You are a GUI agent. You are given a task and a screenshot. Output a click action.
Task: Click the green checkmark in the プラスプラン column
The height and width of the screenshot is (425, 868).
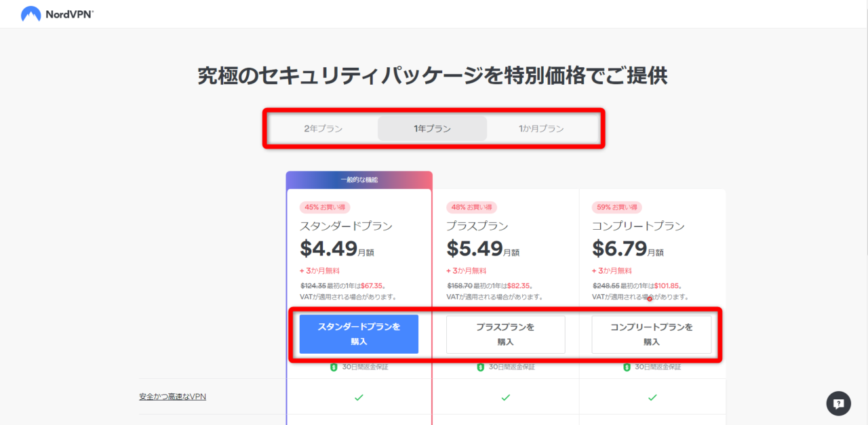505,397
